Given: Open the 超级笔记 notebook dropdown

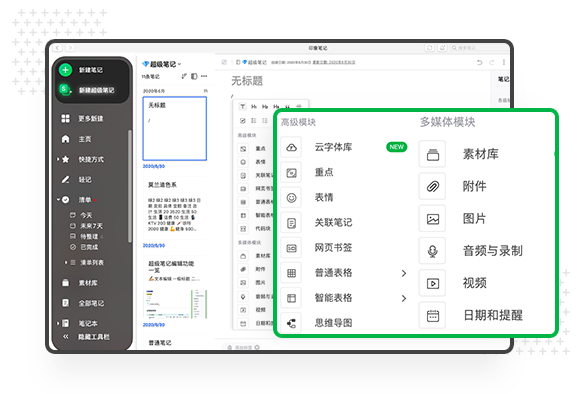Looking at the screenshot, I should 162,64.
